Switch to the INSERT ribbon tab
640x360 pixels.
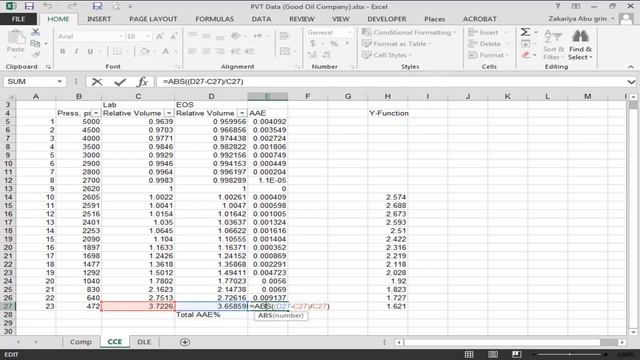pyautogui.click(x=99, y=19)
